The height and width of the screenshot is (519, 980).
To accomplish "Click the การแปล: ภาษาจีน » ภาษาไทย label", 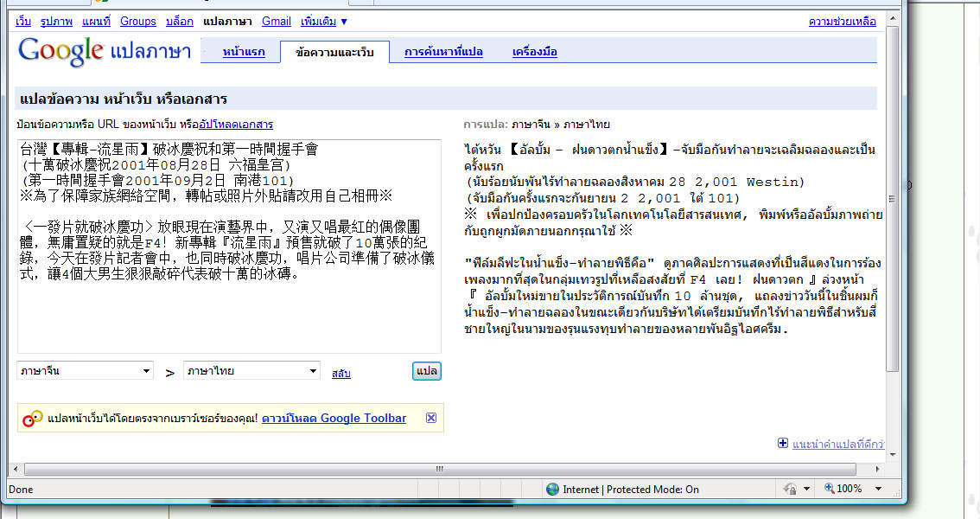I will point(537,125).
